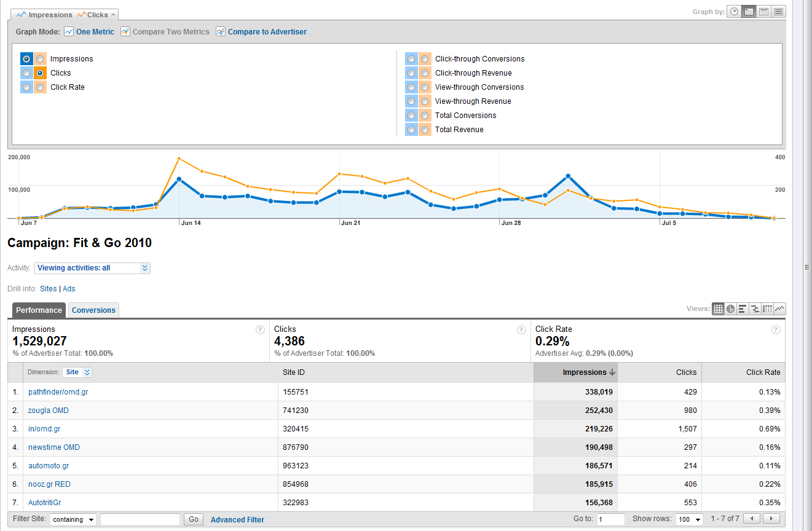
Task: Switch to the pie chart view
Action: (730, 309)
